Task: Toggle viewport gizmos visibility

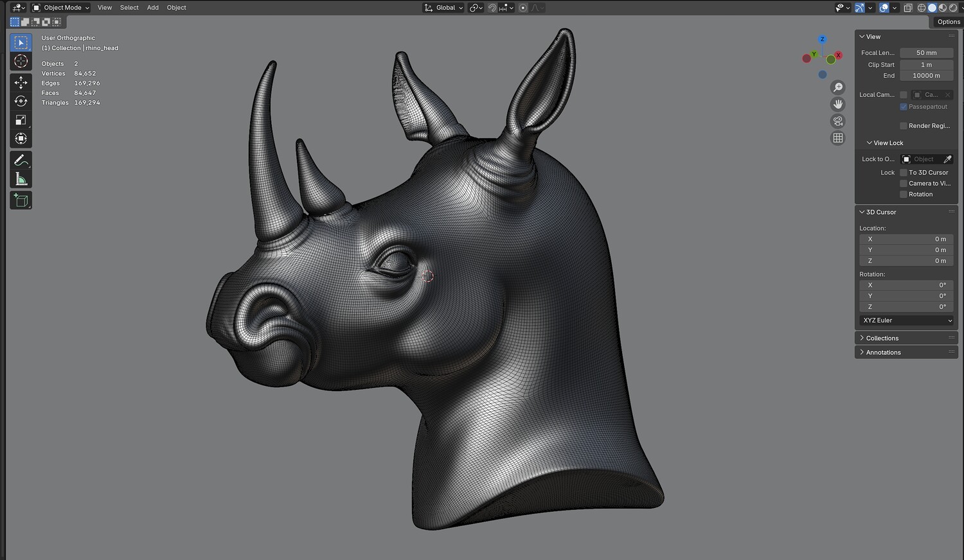Action: [x=859, y=8]
